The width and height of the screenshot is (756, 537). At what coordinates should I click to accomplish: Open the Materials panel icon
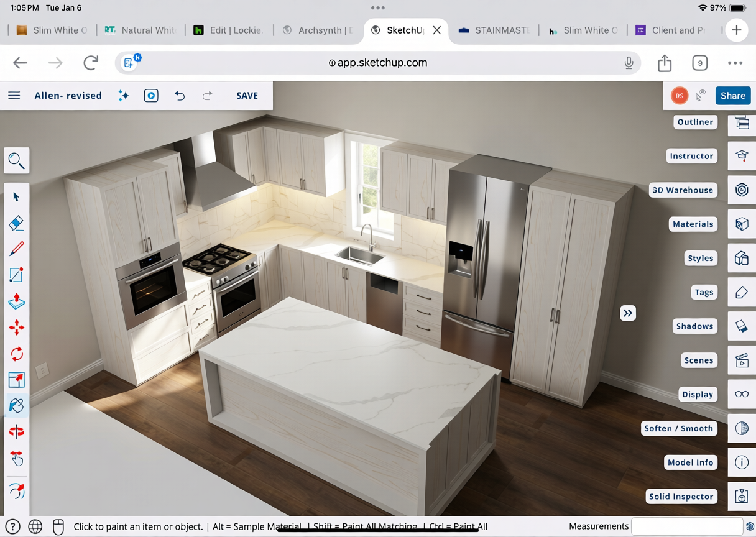pos(742,224)
